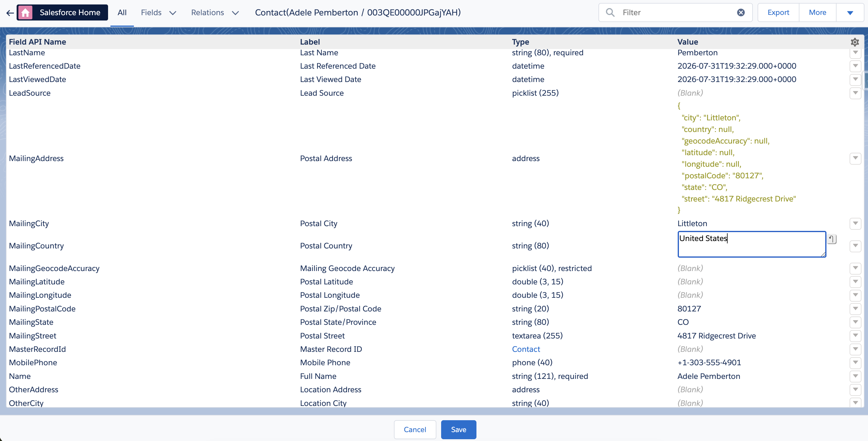Clear the filter with the X icon

741,12
